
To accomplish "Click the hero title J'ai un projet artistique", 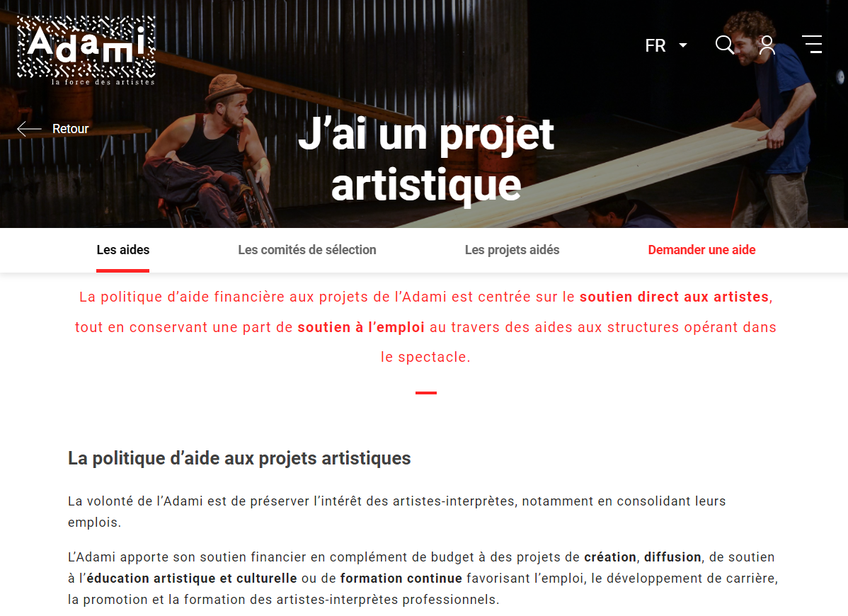I will pyautogui.click(x=426, y=159).
